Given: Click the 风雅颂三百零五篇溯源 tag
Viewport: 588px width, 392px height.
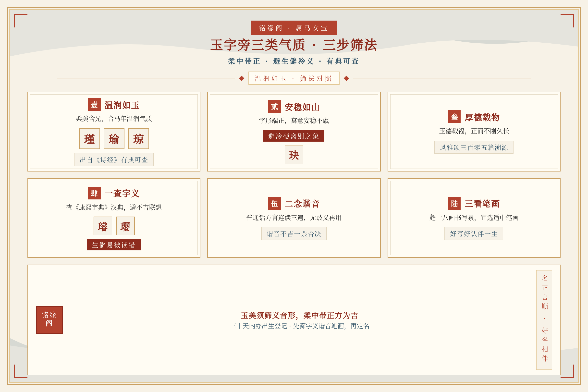Looking at the screenshot, I should click(474, 147).
